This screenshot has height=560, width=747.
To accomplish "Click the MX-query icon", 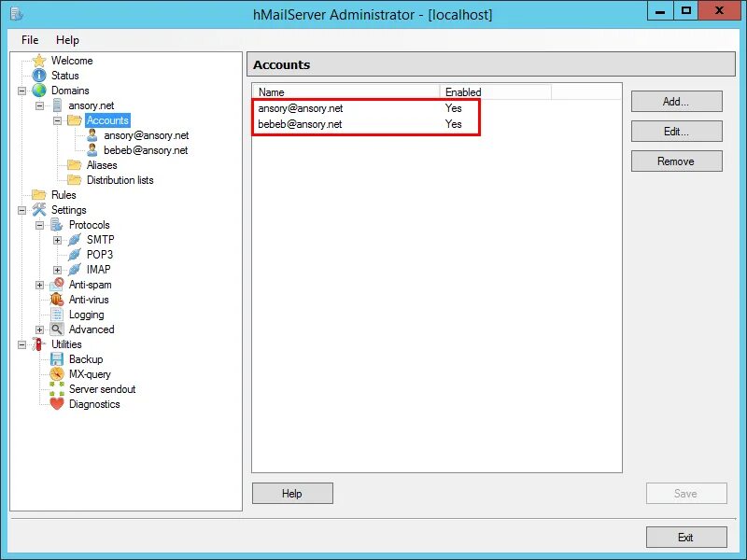I will click(57, 374).
